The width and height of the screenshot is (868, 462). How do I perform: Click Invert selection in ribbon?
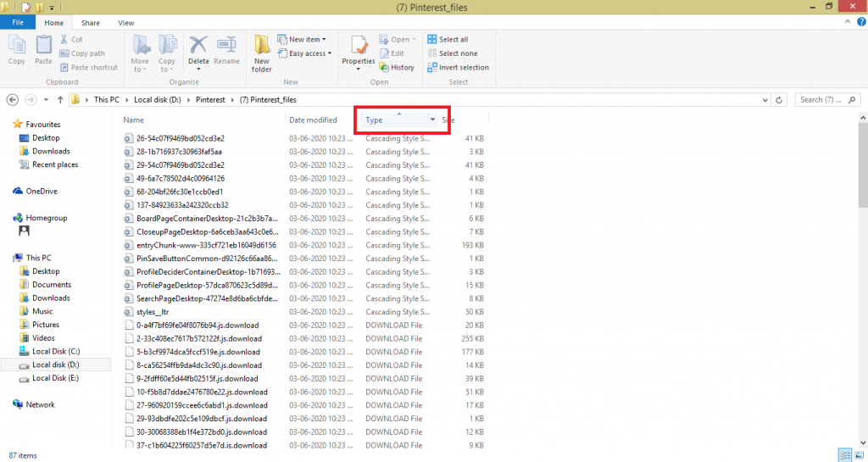pos(458,68)
